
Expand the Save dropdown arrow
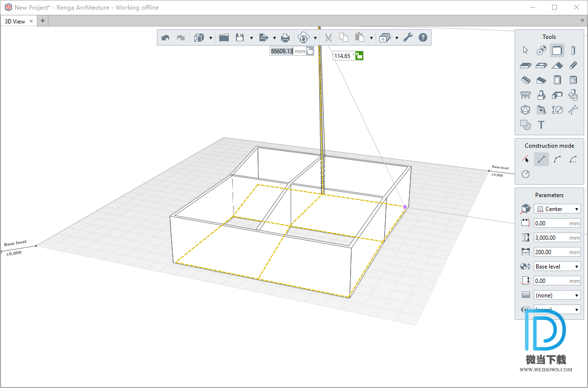click(251, 38)
